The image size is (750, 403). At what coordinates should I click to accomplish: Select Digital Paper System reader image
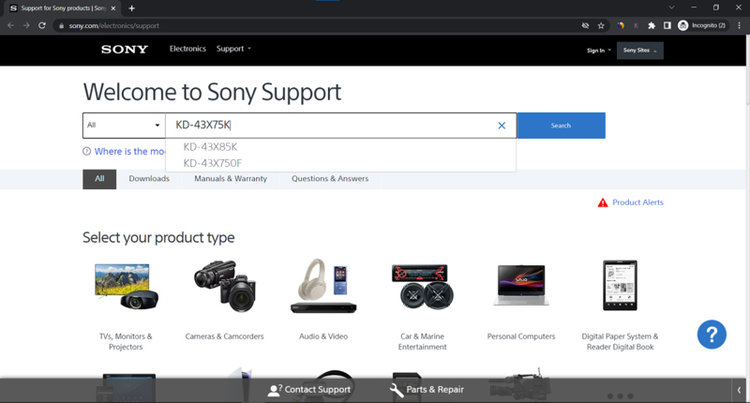pos(620,285)
